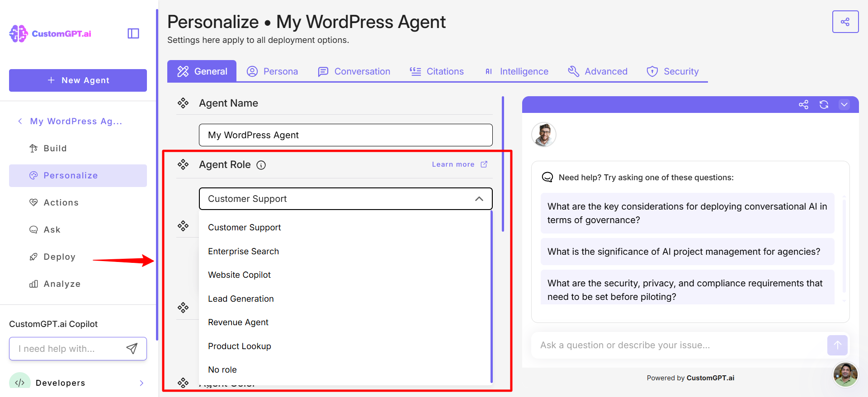Click the floating support avatar bottom right
868x397 pixels.
click(845, 374)
